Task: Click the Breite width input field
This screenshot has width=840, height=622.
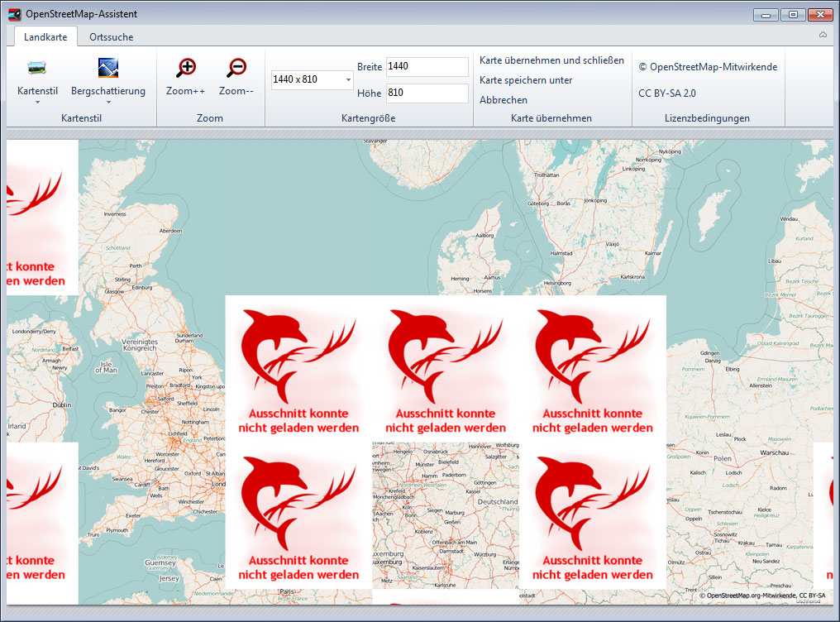Action: point(427,67)
